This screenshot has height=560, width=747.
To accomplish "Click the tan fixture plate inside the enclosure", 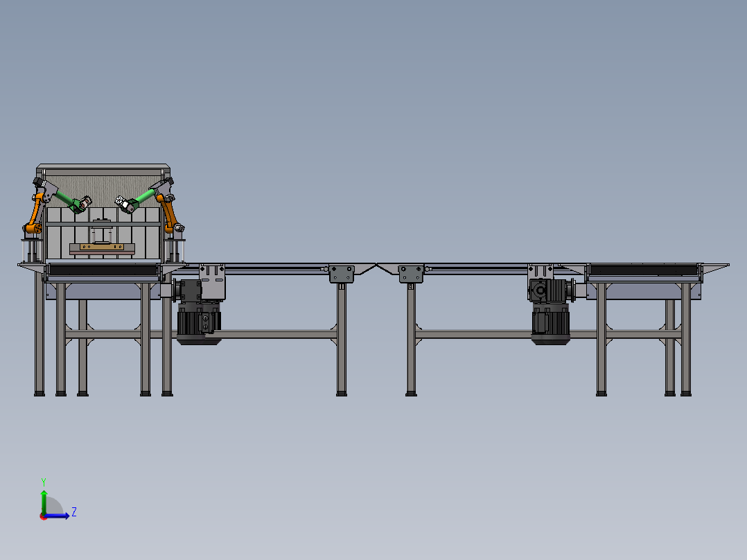I will pyautogui.click(x=101, y=247).
